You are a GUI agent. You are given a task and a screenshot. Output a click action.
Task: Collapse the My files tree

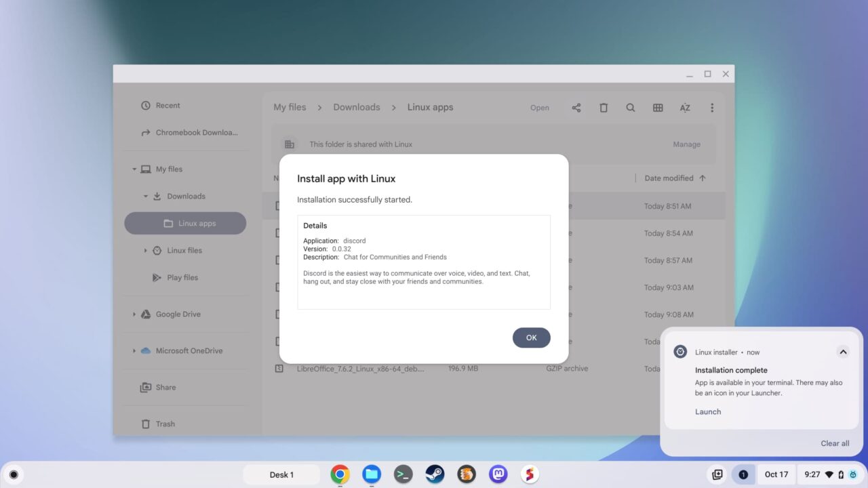134,169
